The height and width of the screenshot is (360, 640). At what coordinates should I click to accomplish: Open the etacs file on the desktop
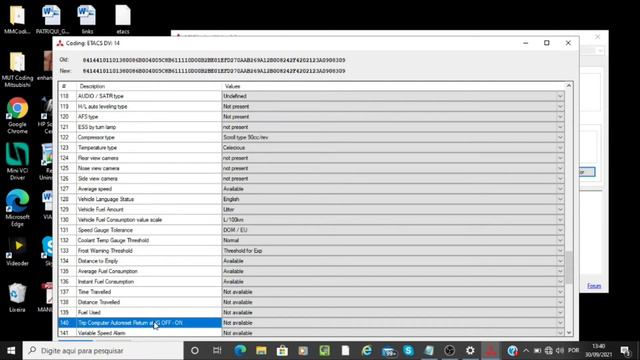(123, 19)
